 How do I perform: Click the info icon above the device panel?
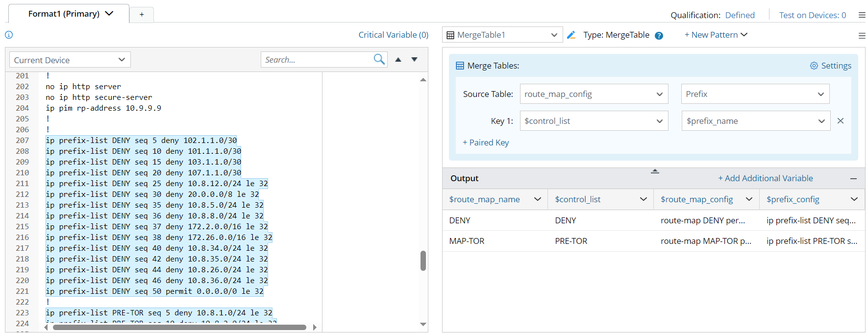9,35
